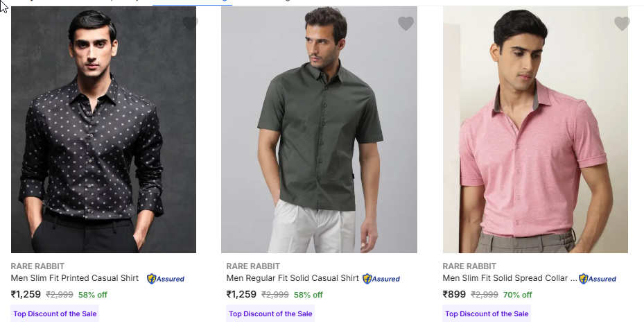Click the ₹899 price on pink shirt
This screenshot has width=644, height=326.
(454, 294)
